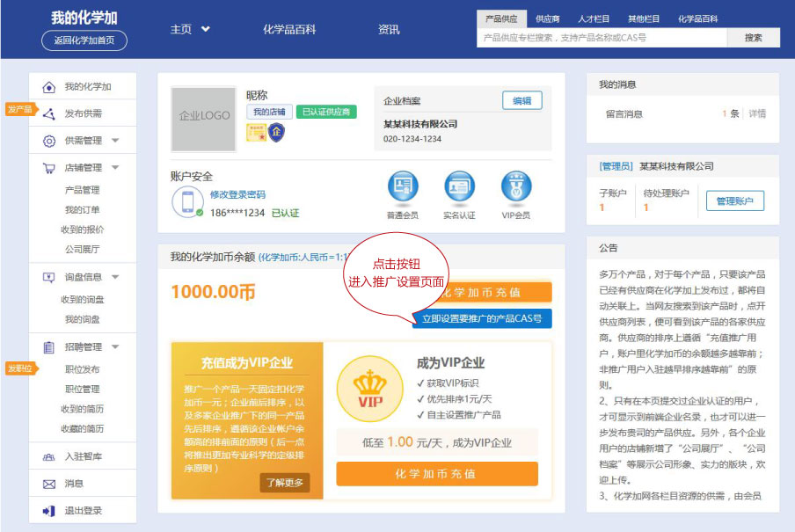The height and width of the screenshot is (532, 795).
Task: Click the VIP会员 medal icon
Action: tap(516, 186)
